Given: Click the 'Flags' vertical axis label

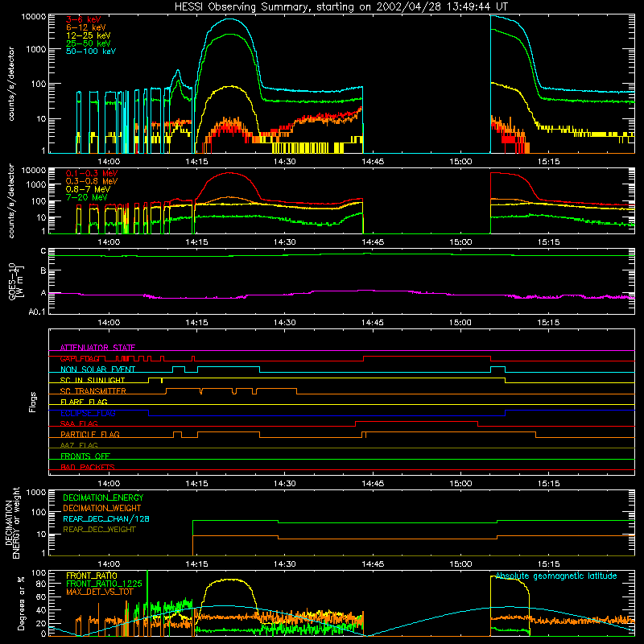Looking at the screenshot, I should point(33,402).
